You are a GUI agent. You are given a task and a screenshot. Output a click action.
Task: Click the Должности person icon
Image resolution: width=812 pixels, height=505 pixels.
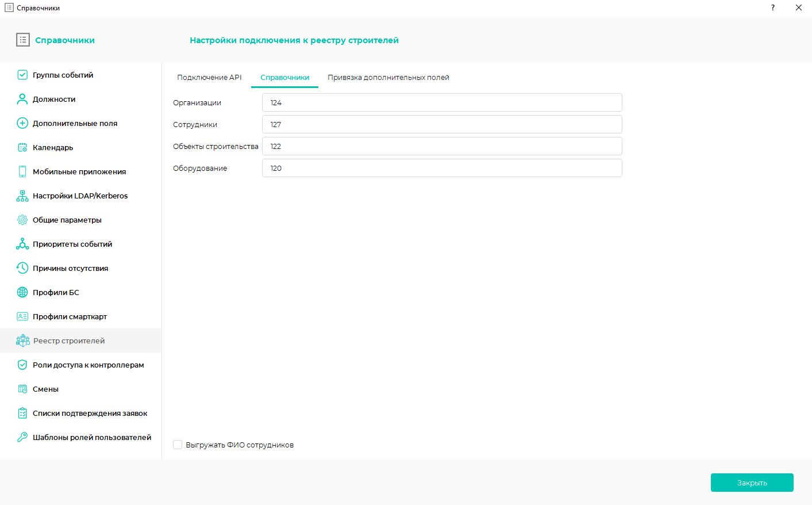pos(22,99)
